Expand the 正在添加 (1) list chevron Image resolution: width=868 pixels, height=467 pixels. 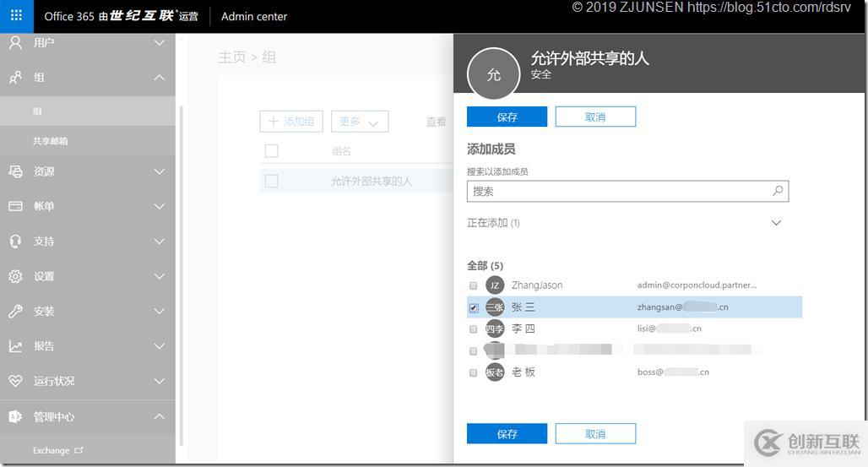776,223
